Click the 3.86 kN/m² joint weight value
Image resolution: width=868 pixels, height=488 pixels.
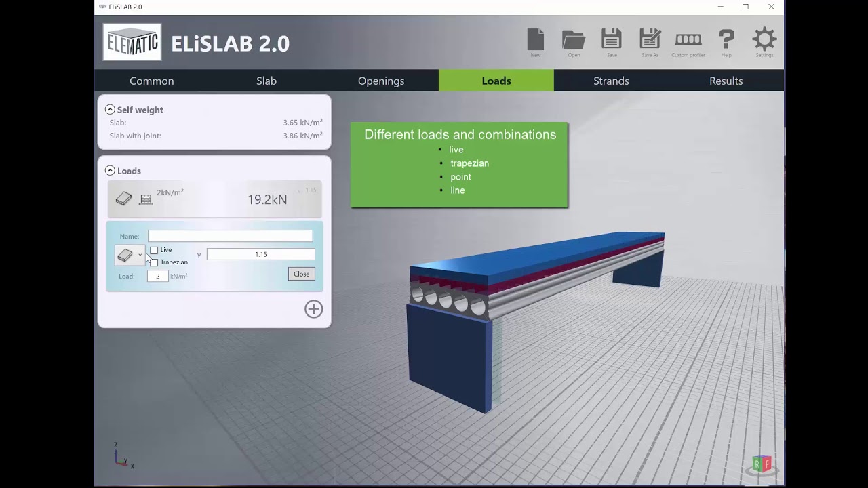pyautogui.click(x=302, y=136)
